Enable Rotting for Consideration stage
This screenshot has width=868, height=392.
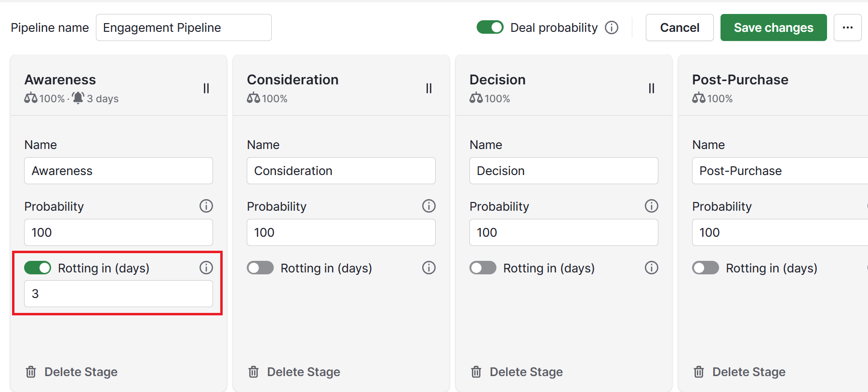(260, 268)
